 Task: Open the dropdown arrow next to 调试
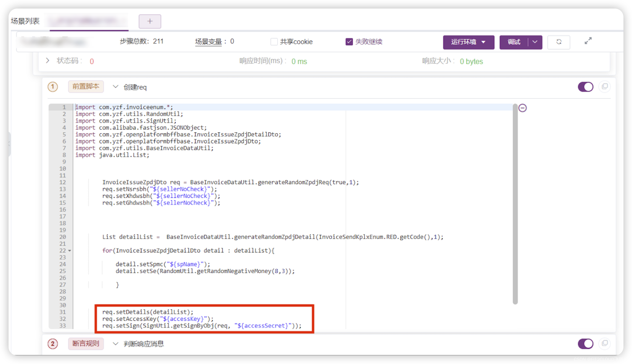pyautogui.click(x=535, y=42)
